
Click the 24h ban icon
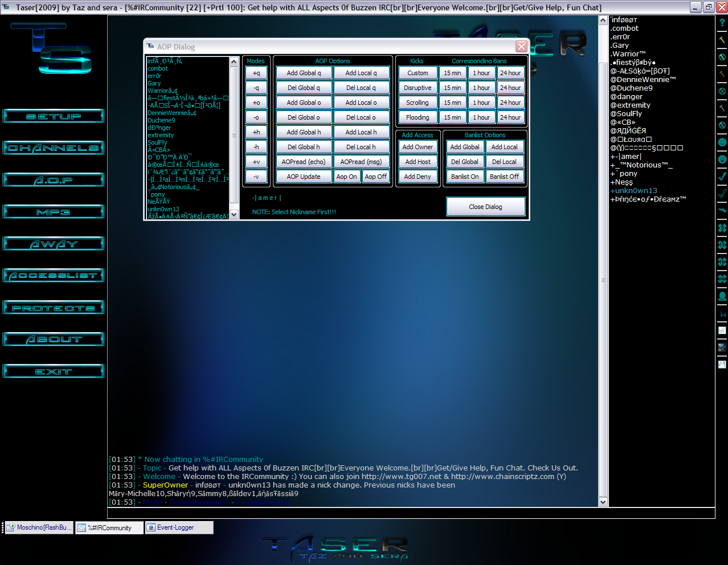(x=722, y=279)
